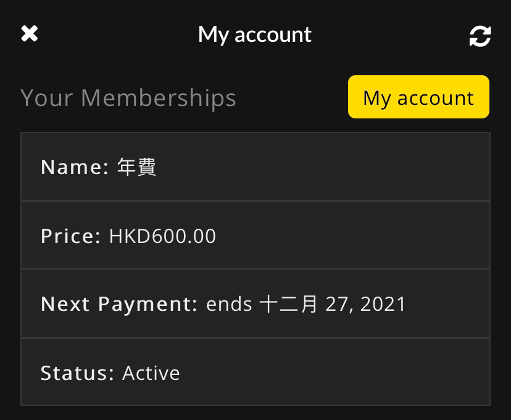This screenshot has width=511, height=420.
Task: Click the word ends in Next Payment row
Action: tap(229, 305)
